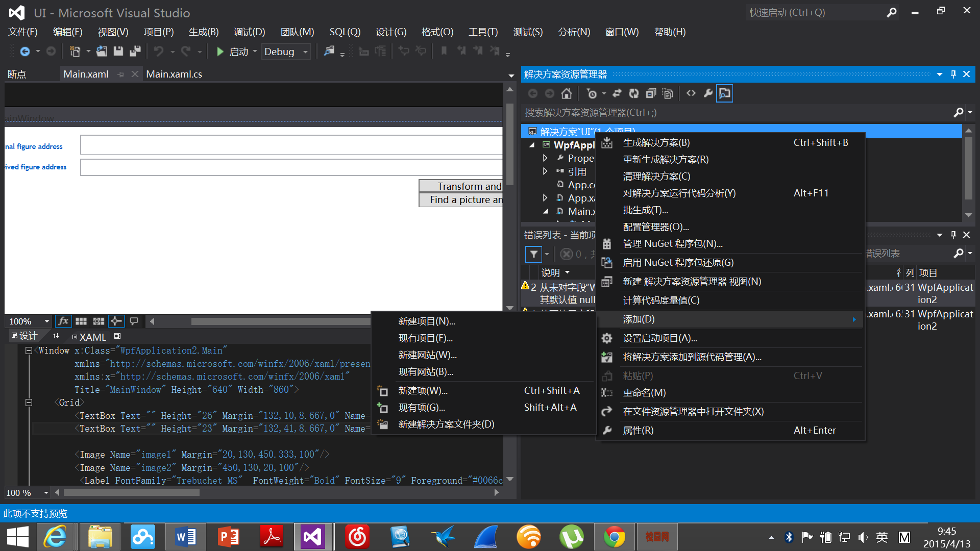Screen dimensions: 980x551
Task: Go to Solution Explorer home view
Action: pos(566,93)
